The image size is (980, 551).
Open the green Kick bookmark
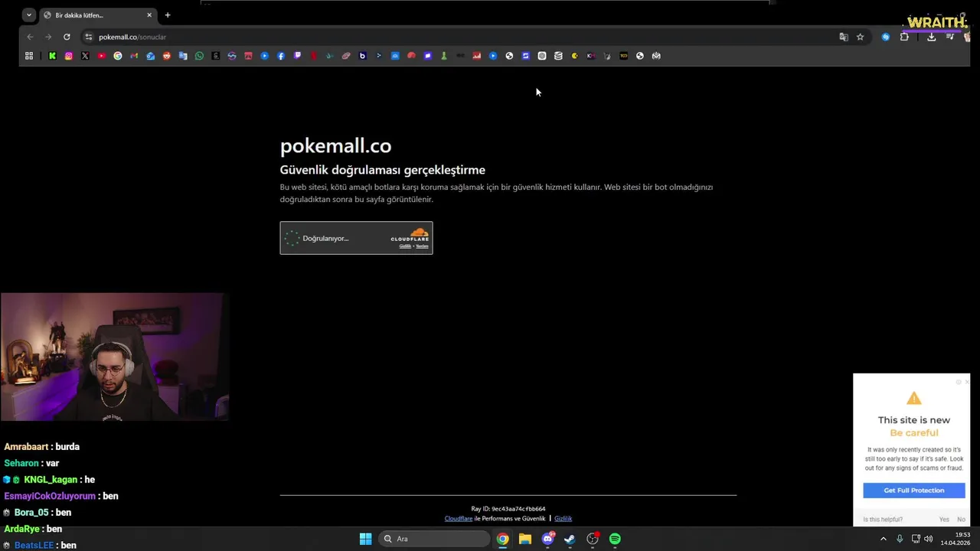(x=52, y=56)
